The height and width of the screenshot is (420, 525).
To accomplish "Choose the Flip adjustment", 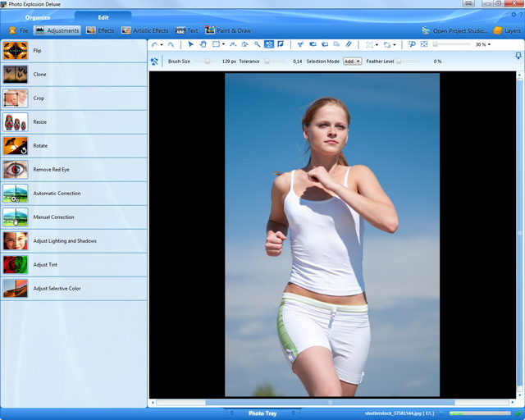I will click(74, 51).
